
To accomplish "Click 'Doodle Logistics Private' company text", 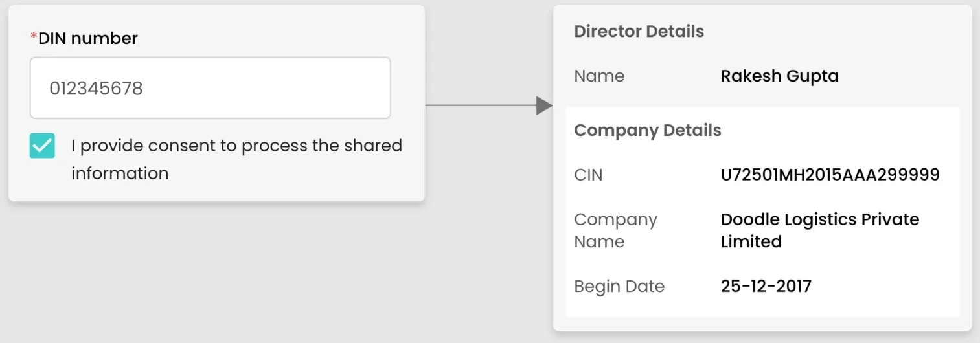I will [x=819, y=219].
